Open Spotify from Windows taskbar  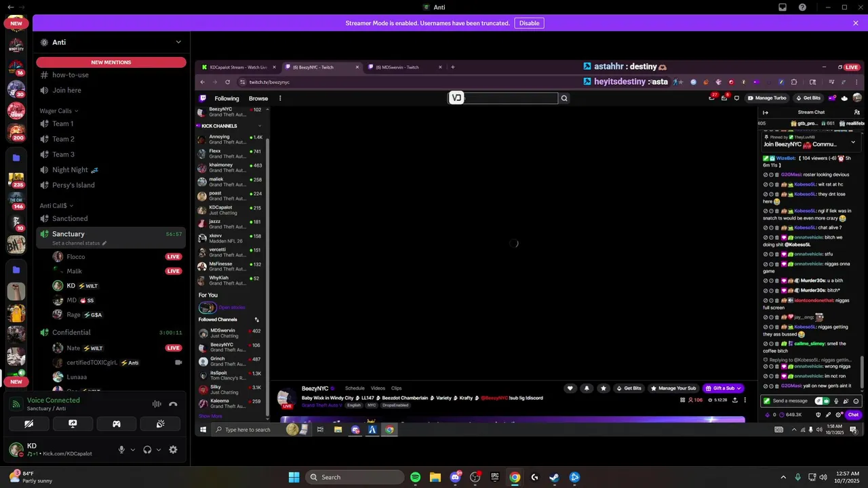pyautogui.click(x=415, y=477)
